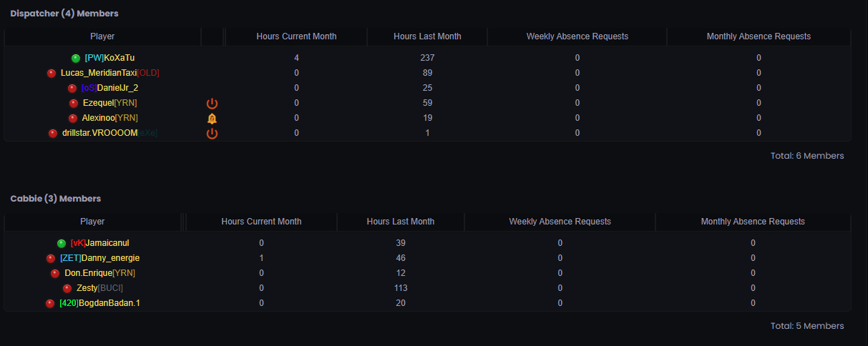Sort Dispatcher table by Hours Last Month
The width and height of the screenshot is (868, 346).
427,36
